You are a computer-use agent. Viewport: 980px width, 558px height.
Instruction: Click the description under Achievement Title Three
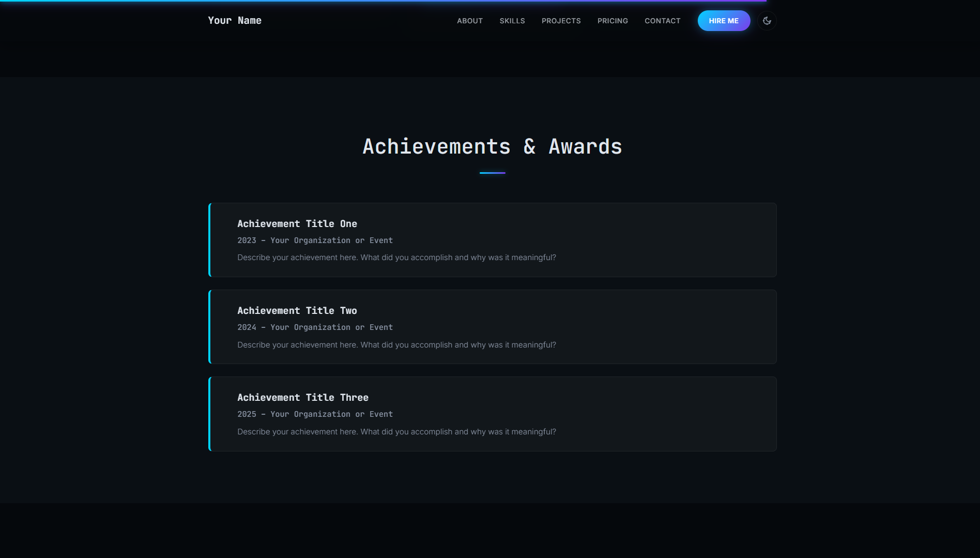point(396,432)
